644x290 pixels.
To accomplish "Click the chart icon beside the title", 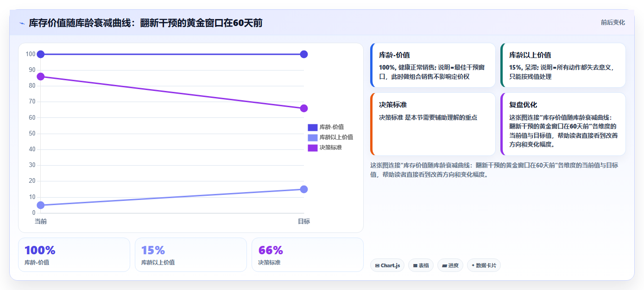I will tap(22, 23).
